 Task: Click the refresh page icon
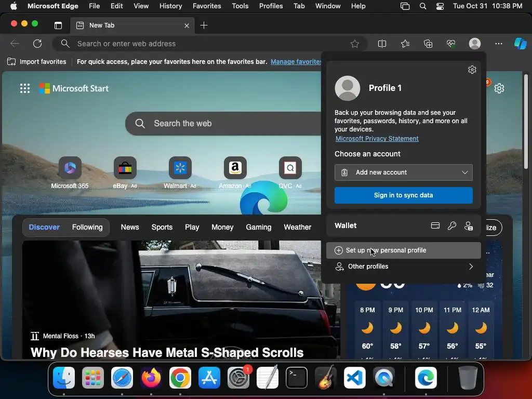[x=37, y=44]
